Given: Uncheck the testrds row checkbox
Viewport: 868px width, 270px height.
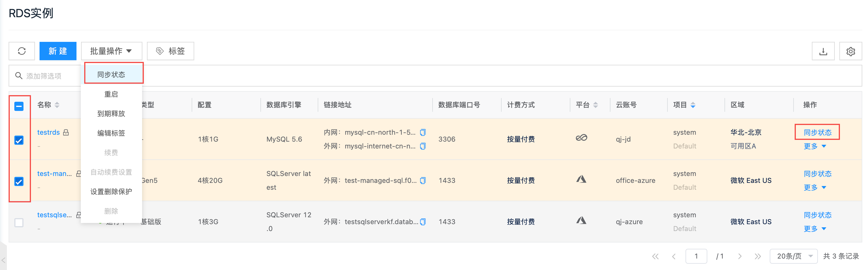Looking at the screenshot, I should [19, 140].
